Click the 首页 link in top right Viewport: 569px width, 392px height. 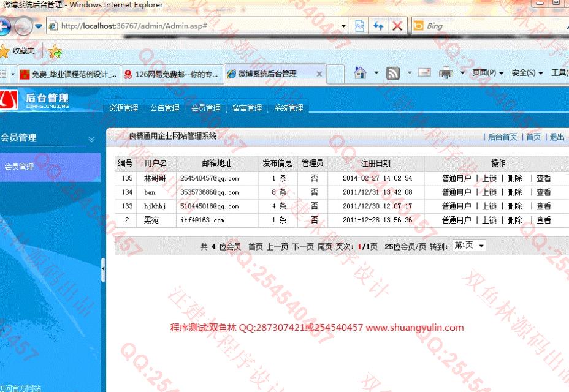[533, 137]
